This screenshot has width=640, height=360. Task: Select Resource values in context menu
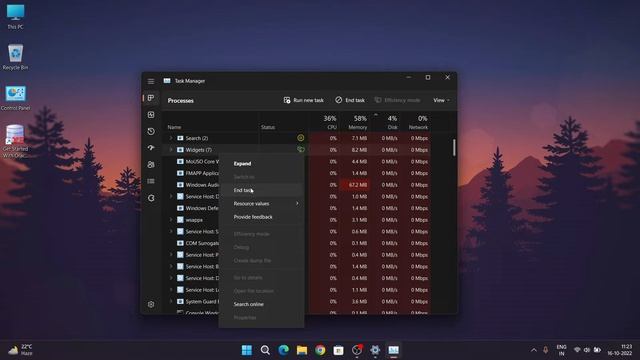[261, 203]
